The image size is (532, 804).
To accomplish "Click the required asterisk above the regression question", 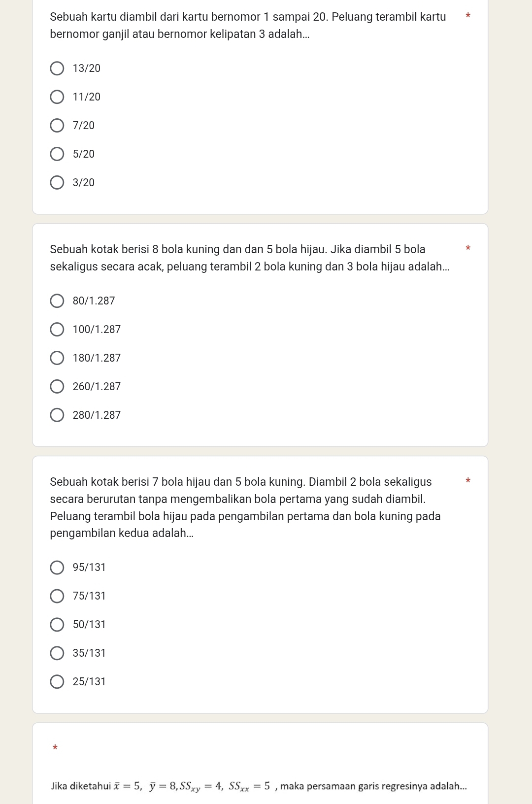I will coord(55,748).
